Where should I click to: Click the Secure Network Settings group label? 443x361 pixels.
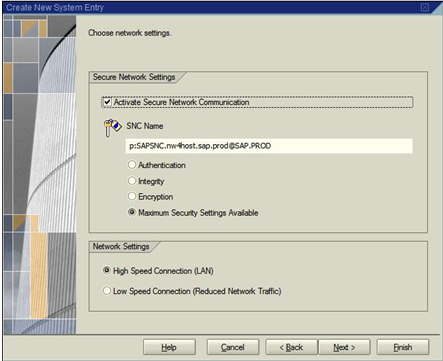[x=134, y=77]
